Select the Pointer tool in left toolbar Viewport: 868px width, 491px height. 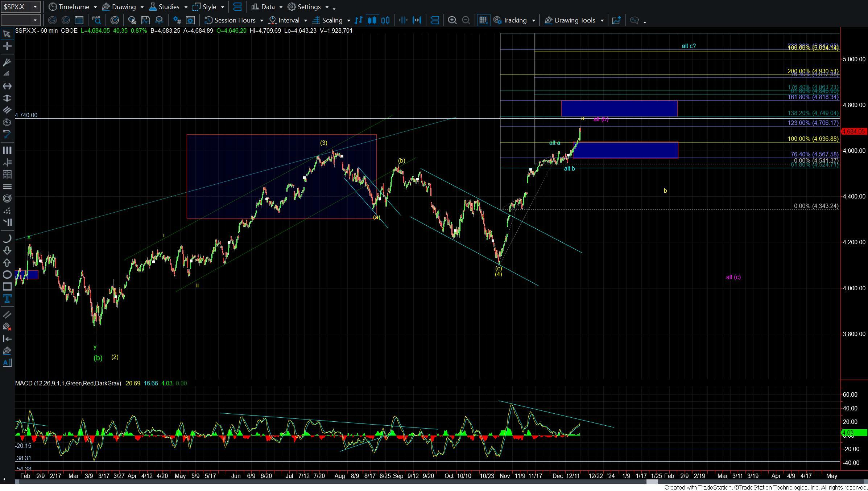7,34
